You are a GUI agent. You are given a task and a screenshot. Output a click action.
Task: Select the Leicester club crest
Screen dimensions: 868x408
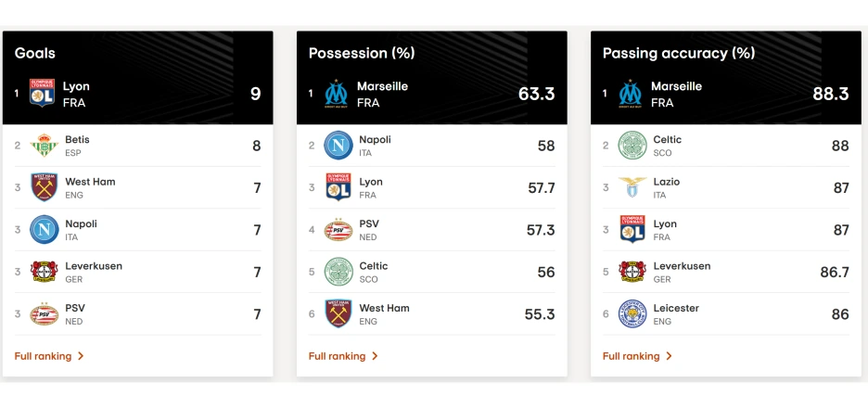click(632, 314)
